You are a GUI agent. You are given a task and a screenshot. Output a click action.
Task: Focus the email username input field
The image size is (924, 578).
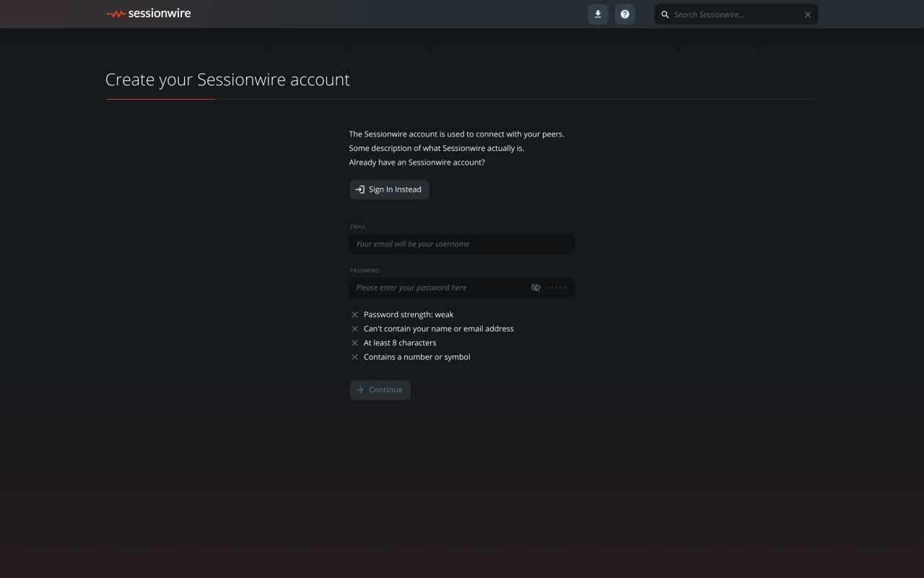tap(461, 244)
